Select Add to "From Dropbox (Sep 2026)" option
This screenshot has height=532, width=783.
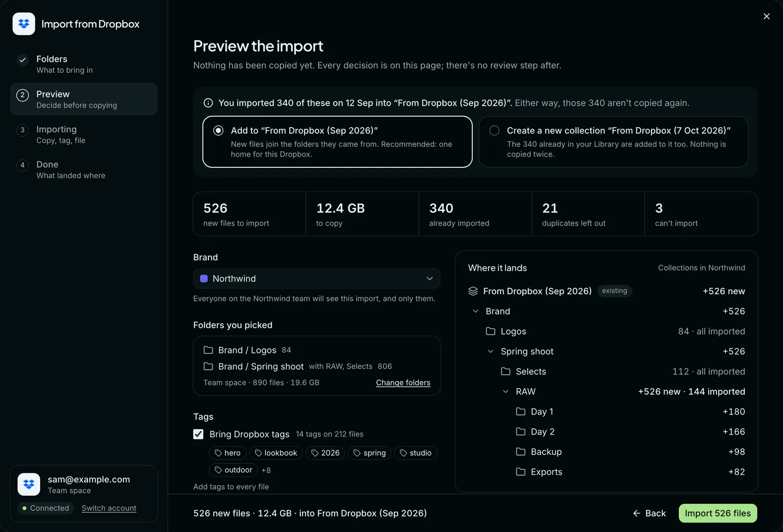(x=337, y=142)
